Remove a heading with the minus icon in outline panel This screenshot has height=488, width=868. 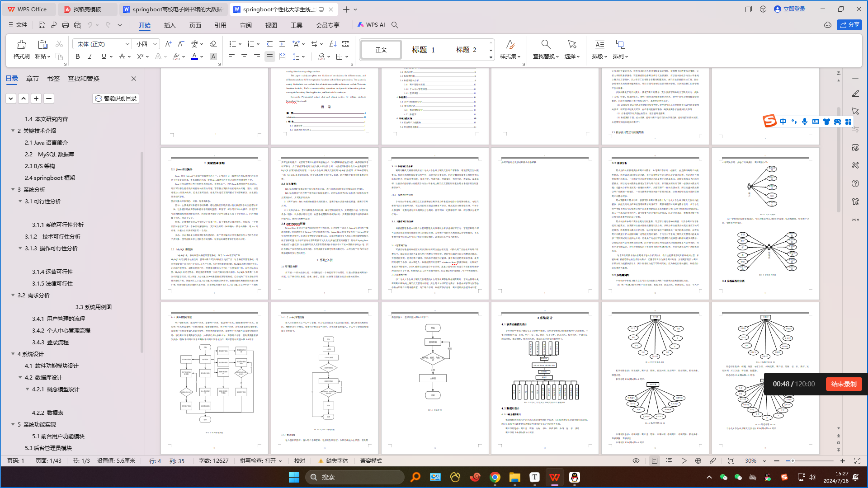[49, 98]
